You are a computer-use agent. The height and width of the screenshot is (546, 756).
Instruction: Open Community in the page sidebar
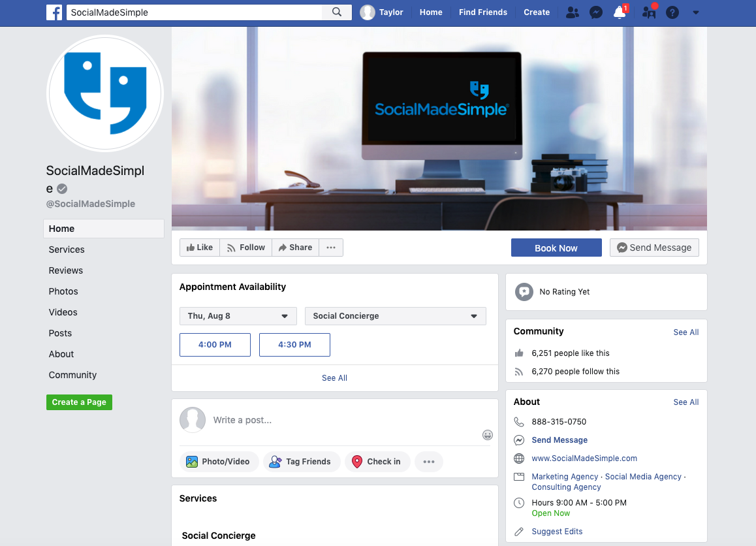pyautogui.click(x=73, y=375)
